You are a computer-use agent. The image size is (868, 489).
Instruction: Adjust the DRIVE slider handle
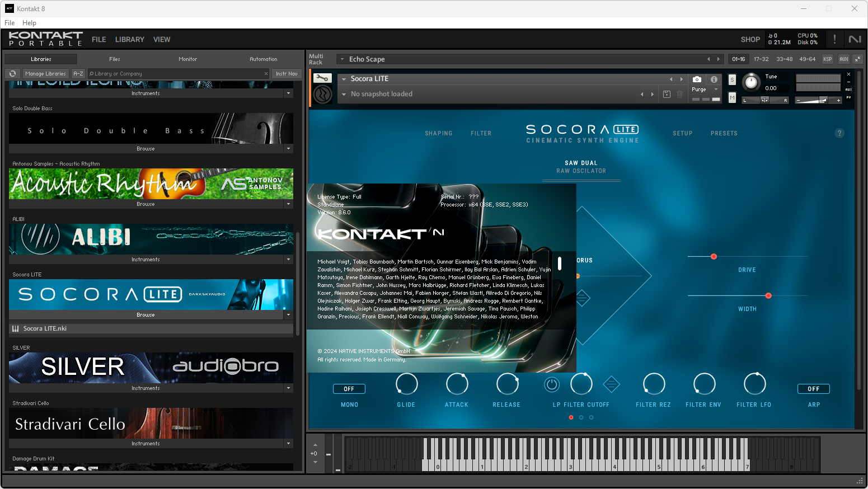tap(714, 257)
